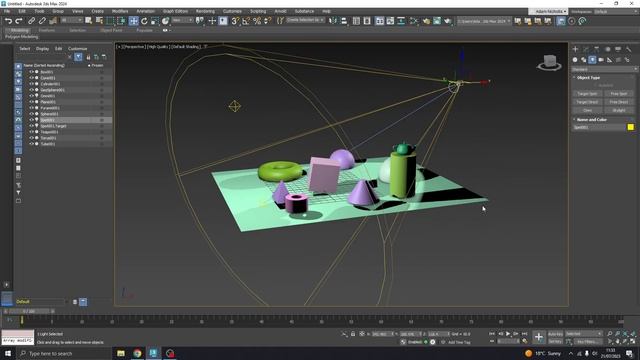Viewport: 640px width, 360px height.
Task: Click the Align tool icon
Action: point(344,21)
